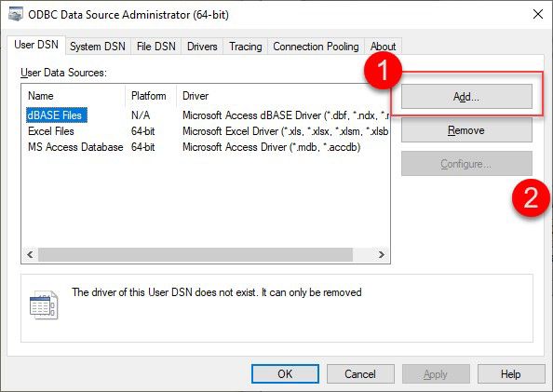Open the About tab
553x392 pixels.
pyautogui.click(x=383, y=47)
